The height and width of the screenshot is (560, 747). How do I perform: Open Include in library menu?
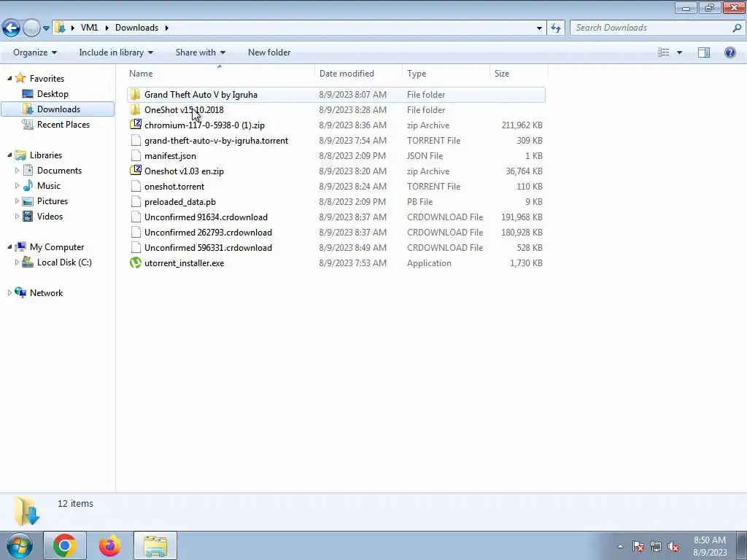pos(116,52)
